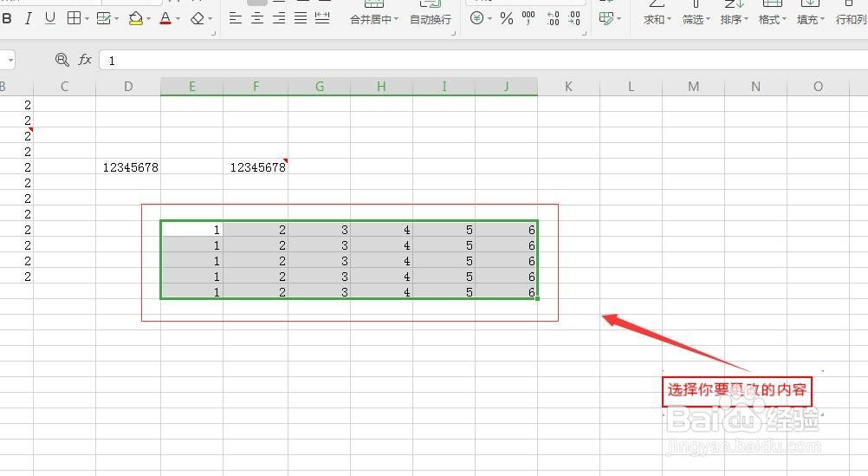Viewport: 868px width, 476px height.
Task: Click 合并居中 merge and center
Action: (371, 19)
